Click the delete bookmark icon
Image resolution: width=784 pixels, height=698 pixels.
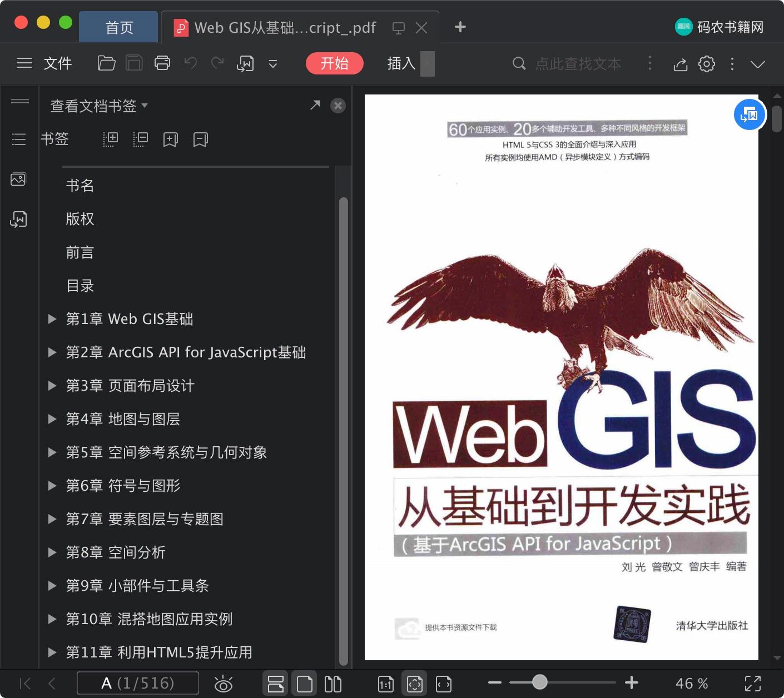point(200,139)
